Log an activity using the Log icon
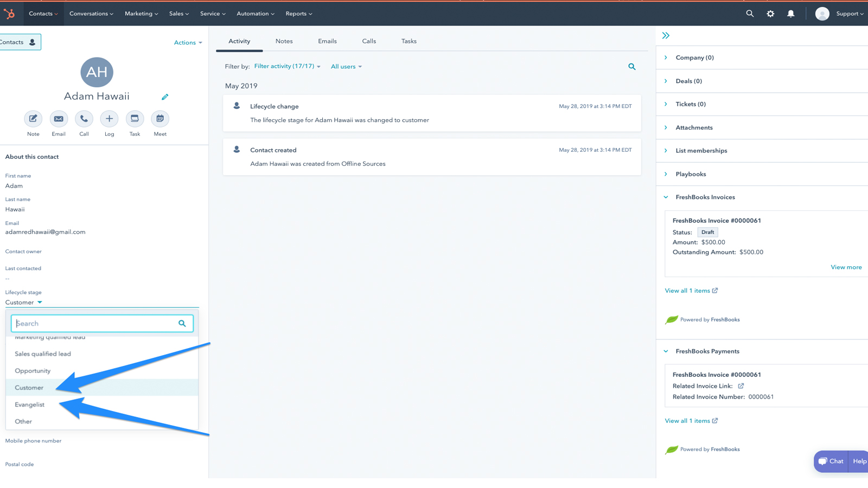Viewport: 868px width, 488px height. coord(109,118)
